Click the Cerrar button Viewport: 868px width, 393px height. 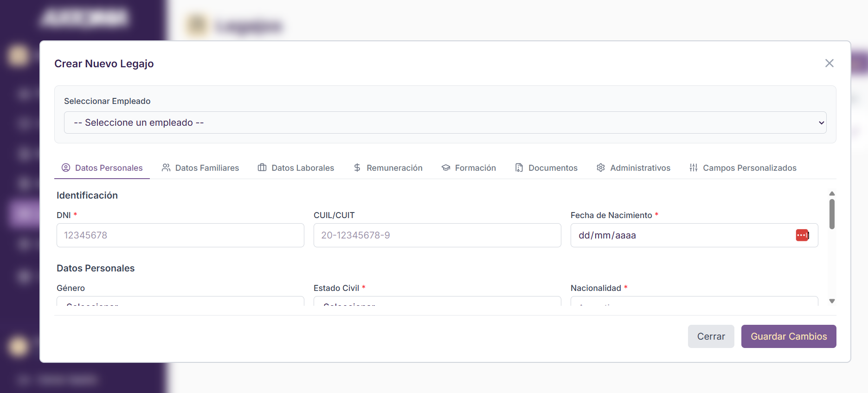click(x=711, y=336)
